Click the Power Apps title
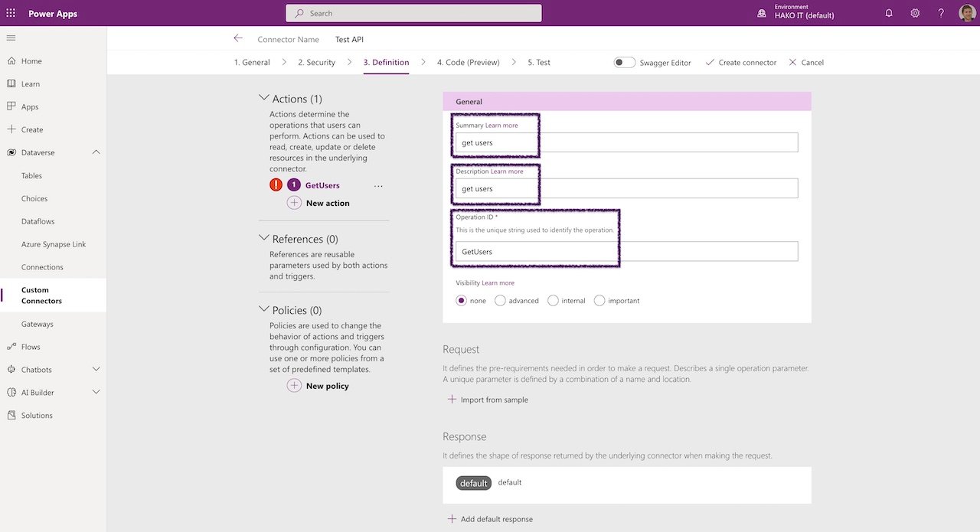 [53, 13]
